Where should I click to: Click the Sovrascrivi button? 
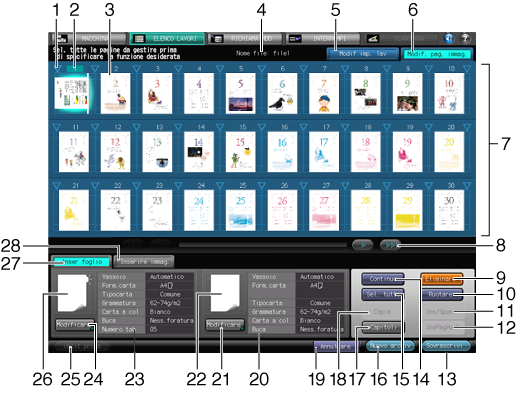click(446, 346)
